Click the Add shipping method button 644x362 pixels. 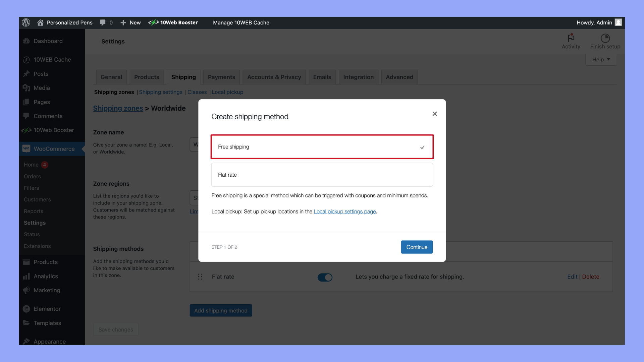pos(221,311)
